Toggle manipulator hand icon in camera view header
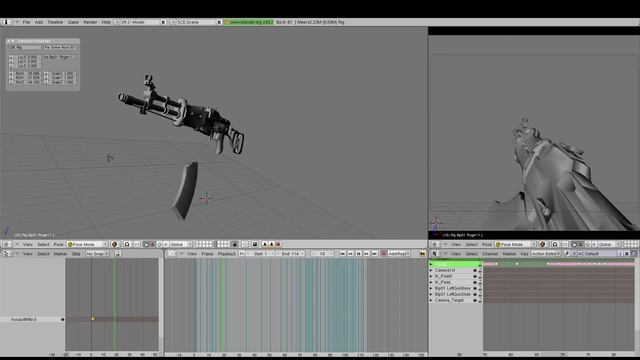Image resolution: width=640 pixels, height=360 pixels. (574, 244)
